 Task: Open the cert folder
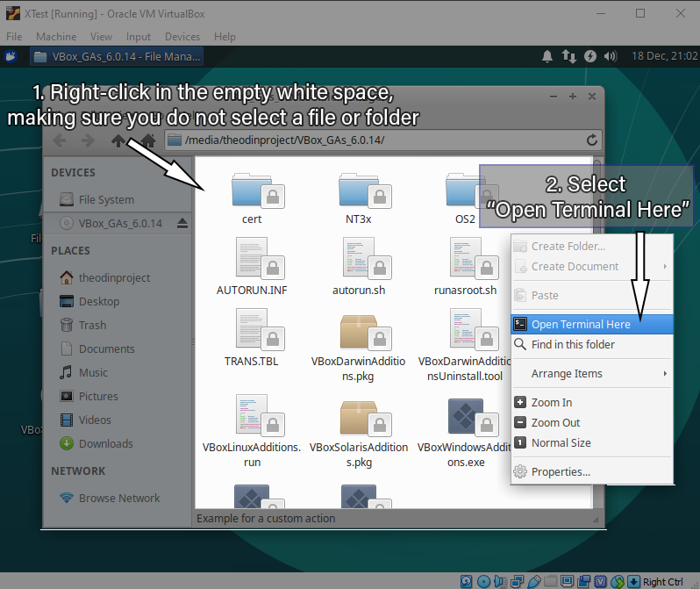click(252, 192)
